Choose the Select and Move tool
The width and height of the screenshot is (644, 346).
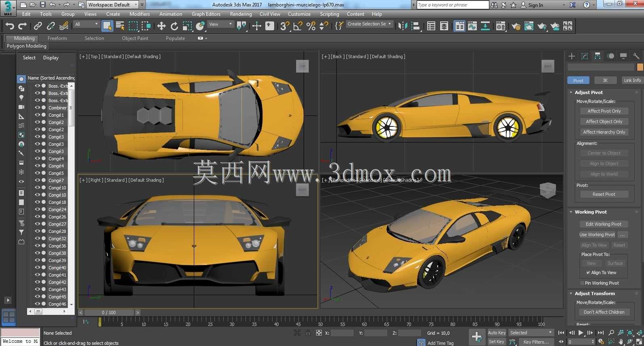tap(162, 26)
